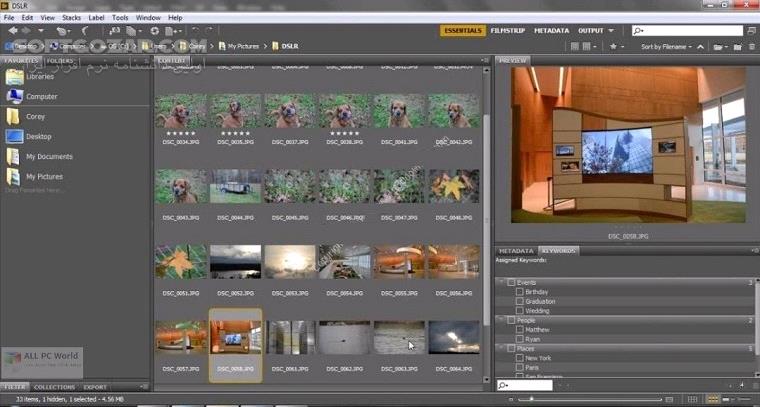Switch to view content as thumbnails
760x407 pixels.
click(x=713, y=399)
